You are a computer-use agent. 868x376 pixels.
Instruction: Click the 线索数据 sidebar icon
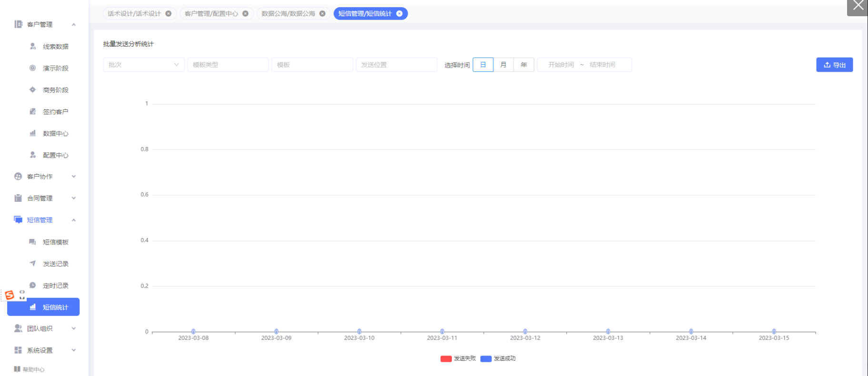[x=33, y=46]
